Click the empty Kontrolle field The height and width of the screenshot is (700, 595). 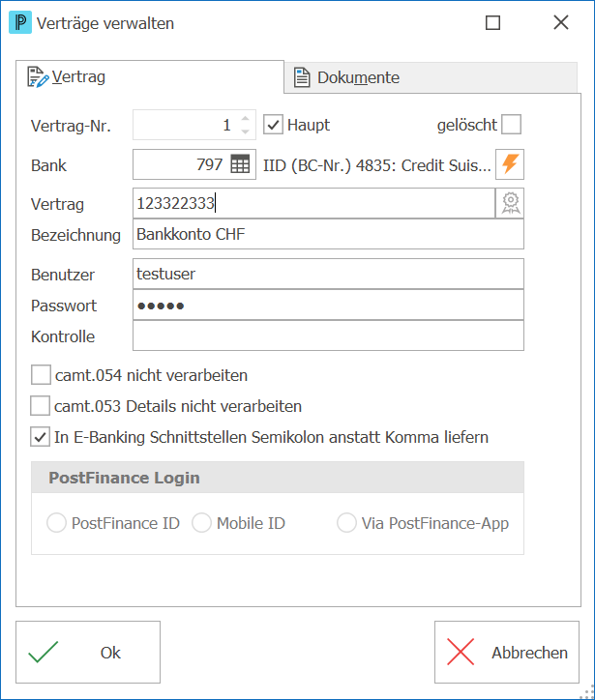(x=328, y=335)
